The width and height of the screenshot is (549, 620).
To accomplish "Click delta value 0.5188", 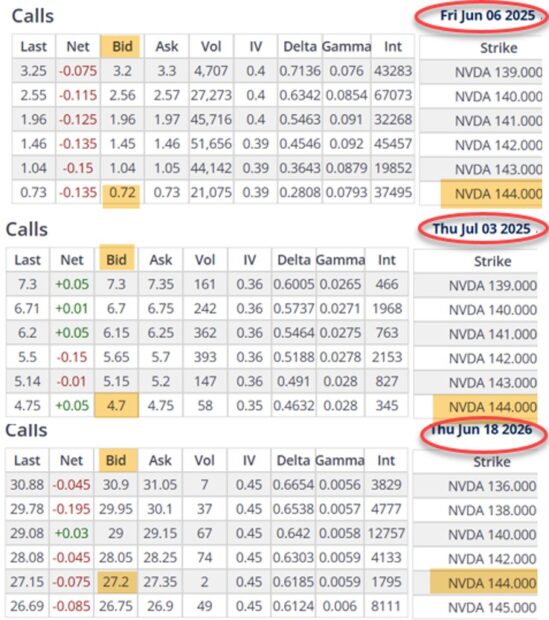I will 293,357.
